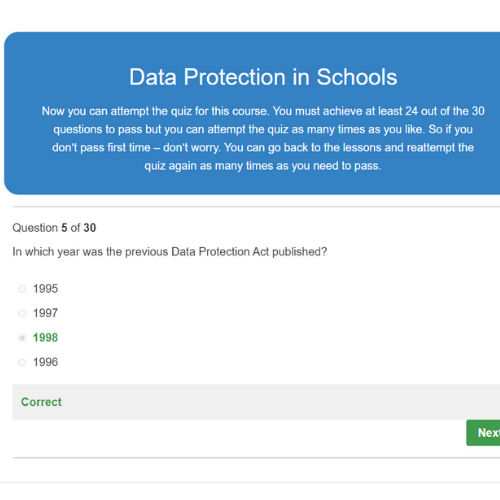Click the Data Protection in Schools heading
Image resolution: width=500 pixels, height=500 pixels.
[263, 77]
